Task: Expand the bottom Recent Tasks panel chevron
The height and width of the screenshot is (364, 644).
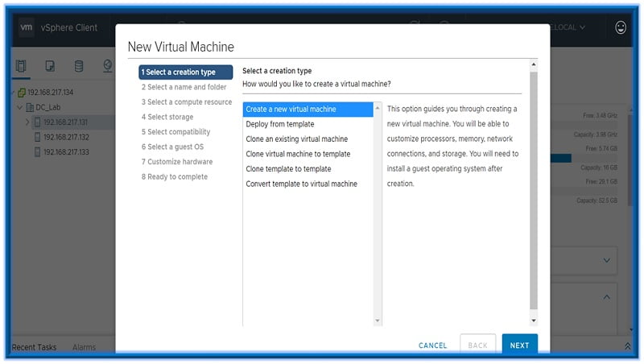Action: [627, 346]
